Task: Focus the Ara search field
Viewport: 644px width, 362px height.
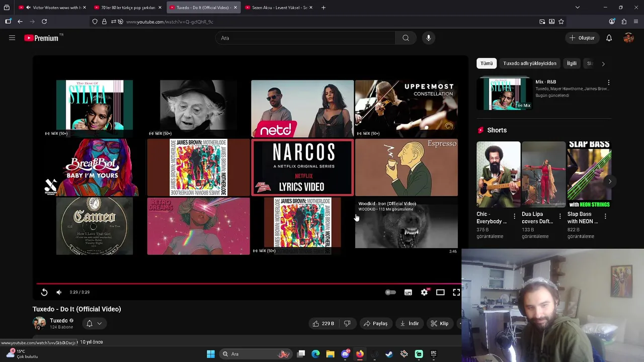Action: pos(306,38)
